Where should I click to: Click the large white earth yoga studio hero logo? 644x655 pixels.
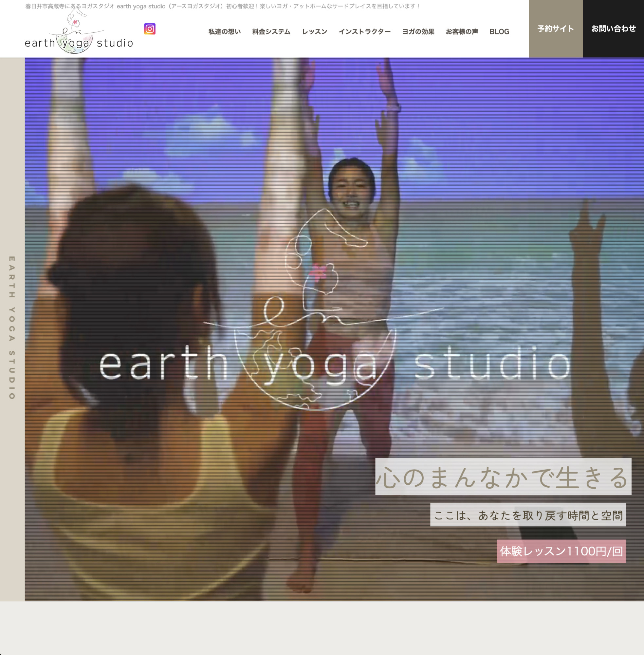(335, 365)
